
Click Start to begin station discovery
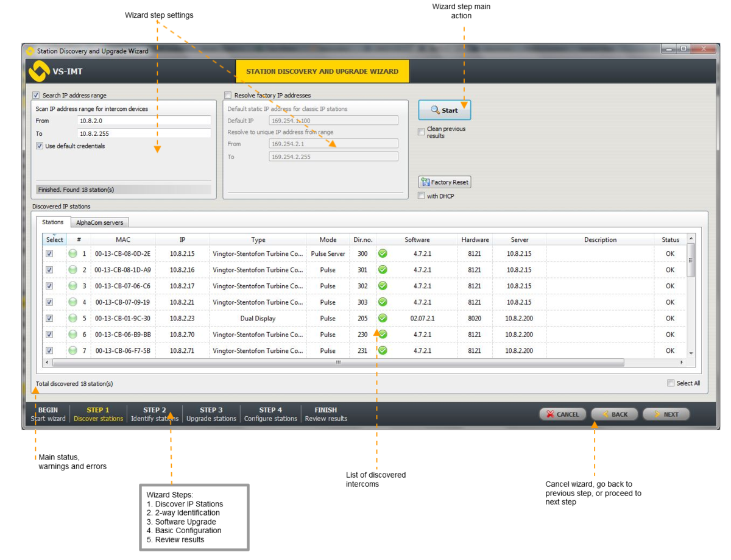coord(445,110)
